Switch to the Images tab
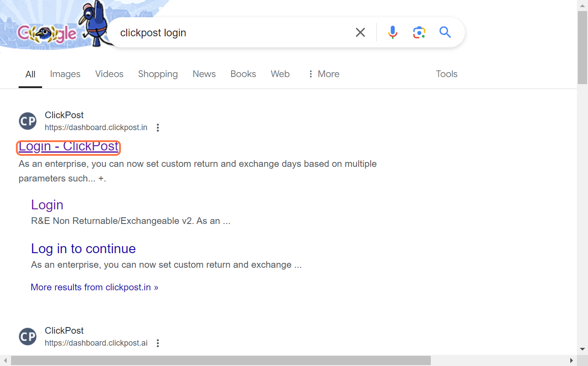 pyautogui.click(x=65, y=74)
